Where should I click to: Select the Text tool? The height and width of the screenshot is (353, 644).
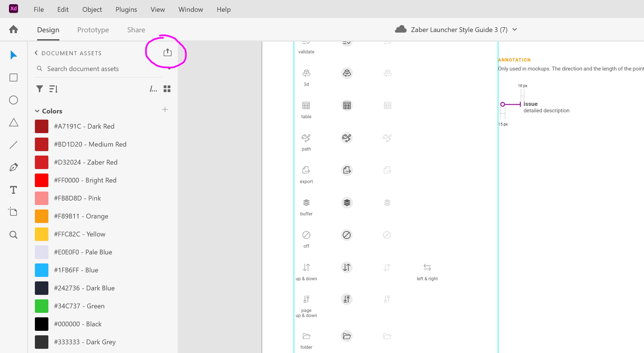click(x=13, y=190)
